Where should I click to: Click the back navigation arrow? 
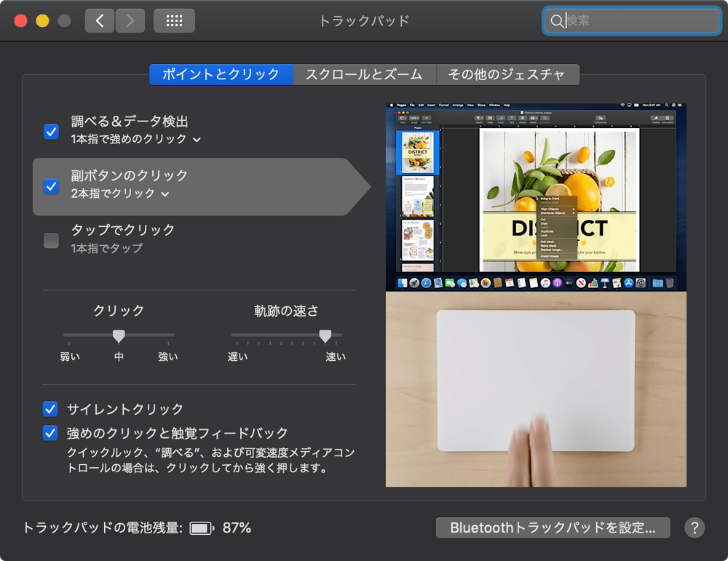pos(100,20)
